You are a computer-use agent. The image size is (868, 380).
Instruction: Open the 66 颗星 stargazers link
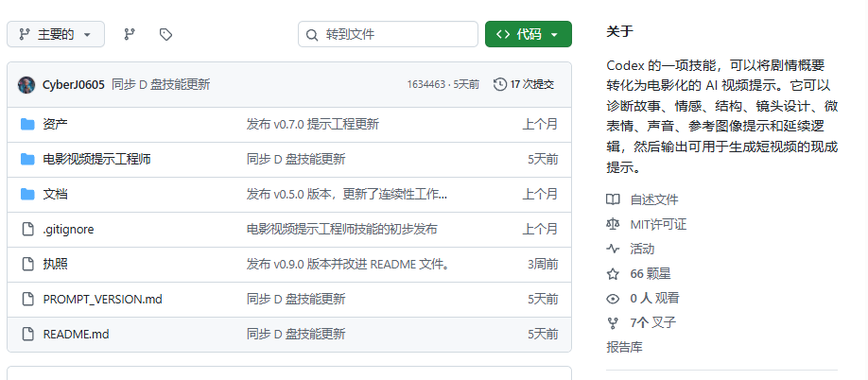click(650, 274)
